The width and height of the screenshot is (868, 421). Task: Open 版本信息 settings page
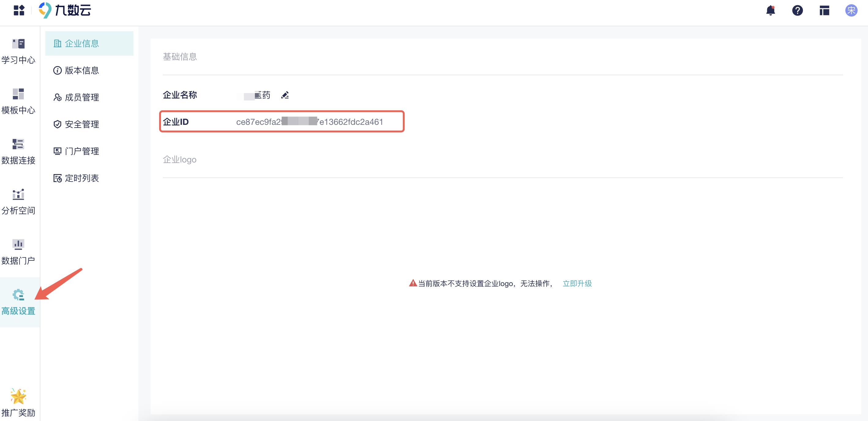(82, 70)
